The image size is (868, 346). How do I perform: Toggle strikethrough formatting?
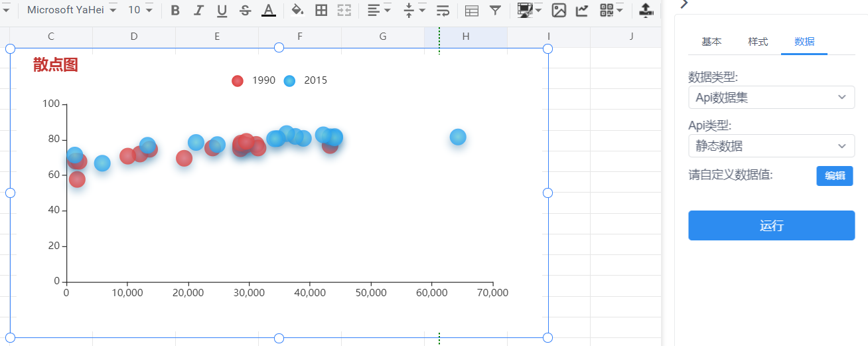245,11
